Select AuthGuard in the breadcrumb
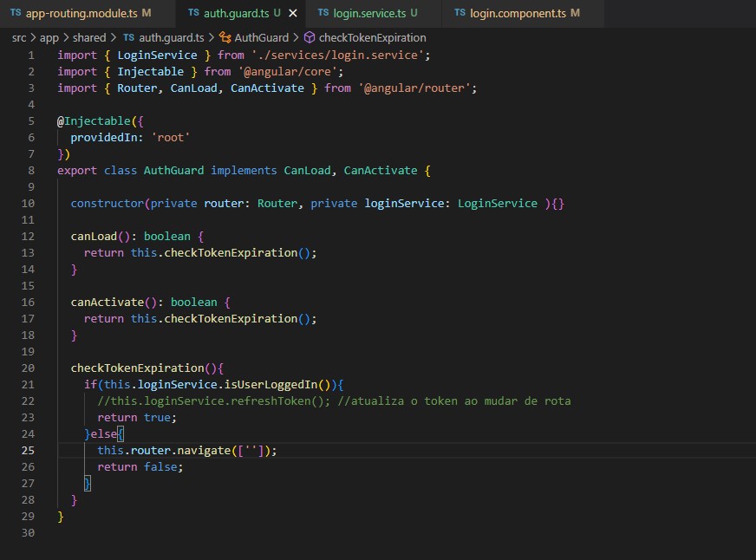This screenshot has width=756, height=560. [x=261, y=37]
